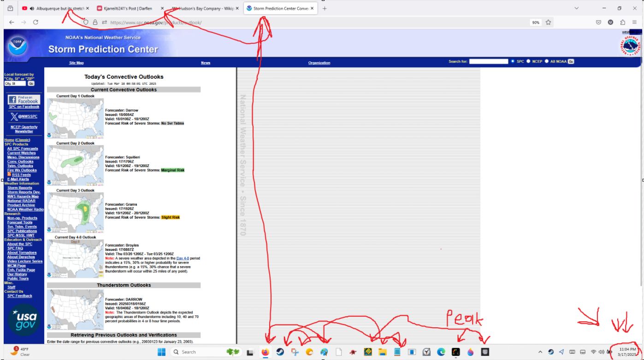Click the 90% zoom level indicator

click(536, 22)
